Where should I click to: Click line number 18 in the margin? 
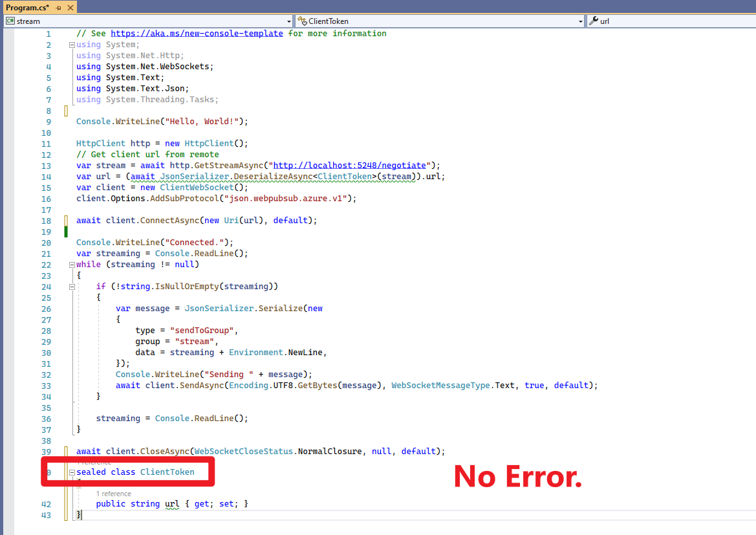pos(45,221)
